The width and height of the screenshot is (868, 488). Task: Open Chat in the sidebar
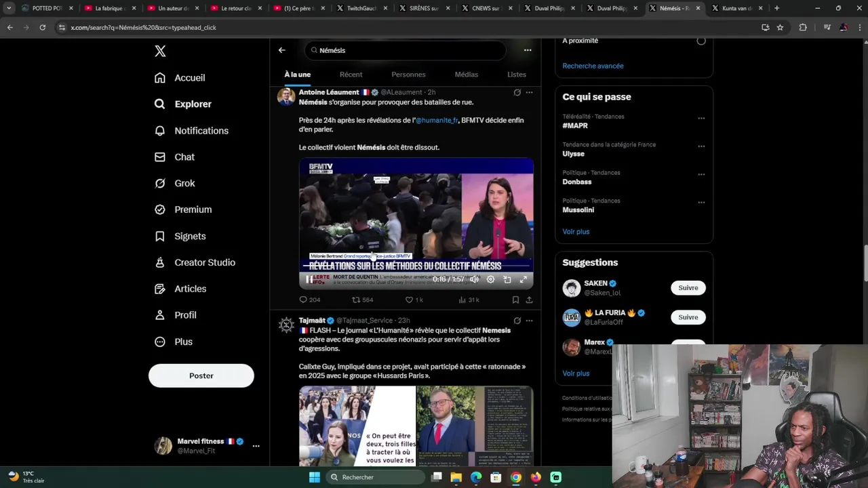(x=174, y=157)
